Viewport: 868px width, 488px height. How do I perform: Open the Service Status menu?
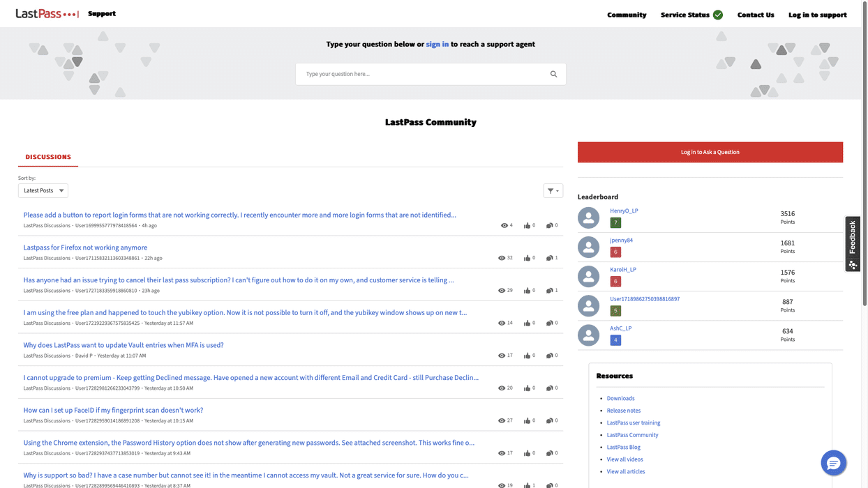685,14
